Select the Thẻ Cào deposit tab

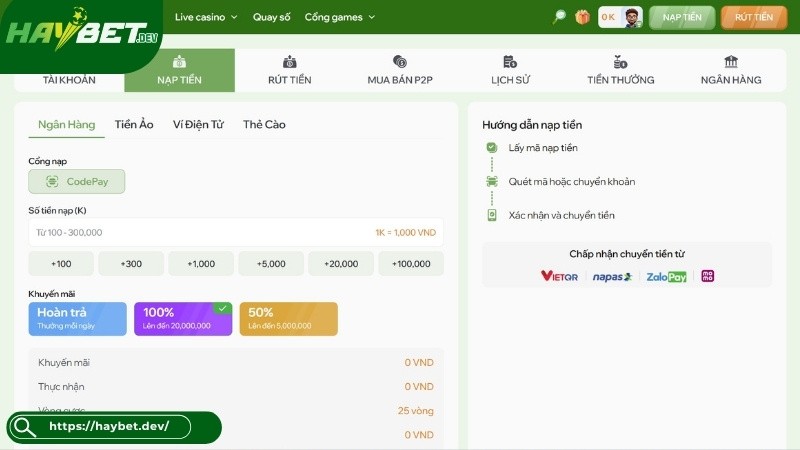tap(264, 124)
